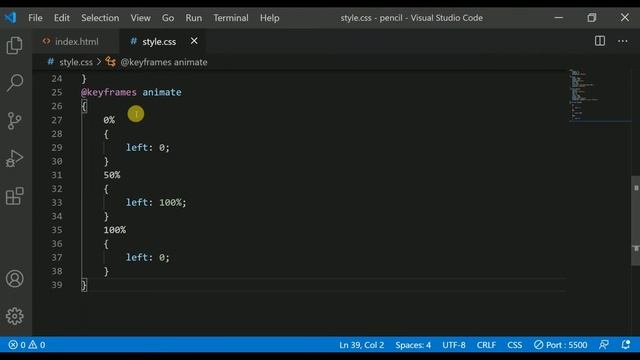Image resolution: width=640 pixels, height=360 pixels.
Task: Split the editor to the right
Action: (600, 41)
